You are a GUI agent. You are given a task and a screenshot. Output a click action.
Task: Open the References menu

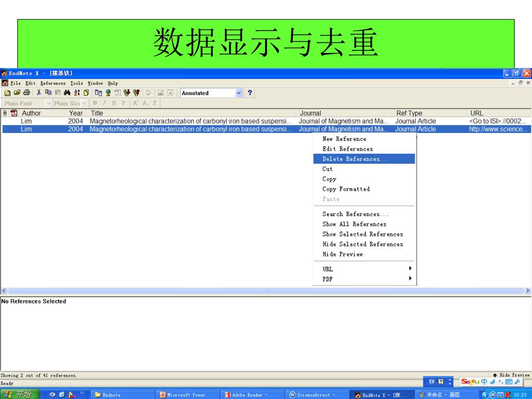pos(52,83)
